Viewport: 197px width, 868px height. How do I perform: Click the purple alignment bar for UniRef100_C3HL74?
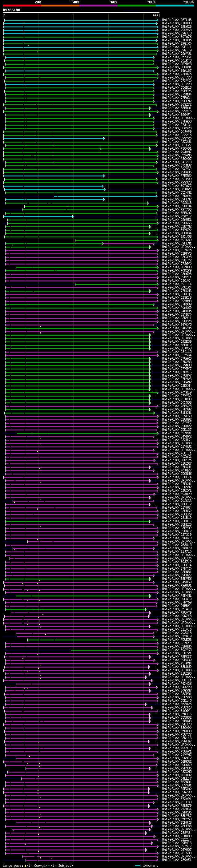point(81,478)
